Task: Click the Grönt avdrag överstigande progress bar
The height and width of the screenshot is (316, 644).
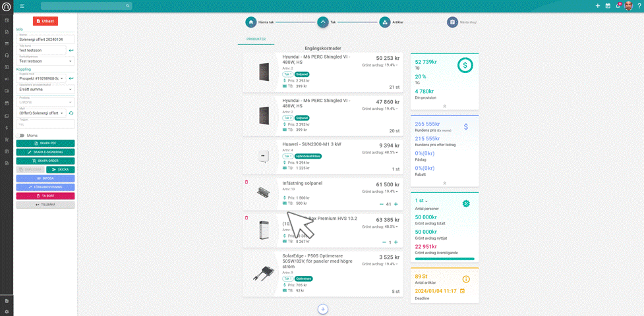Action: click(444, 259)
